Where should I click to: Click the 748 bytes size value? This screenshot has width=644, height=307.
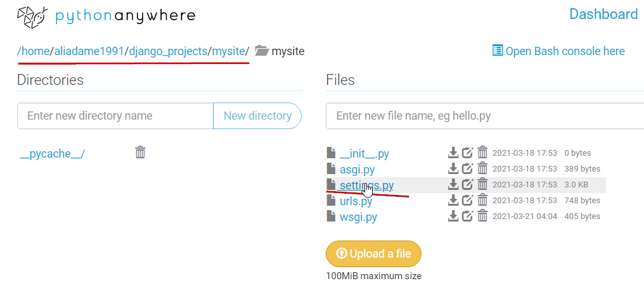[582, 201]
